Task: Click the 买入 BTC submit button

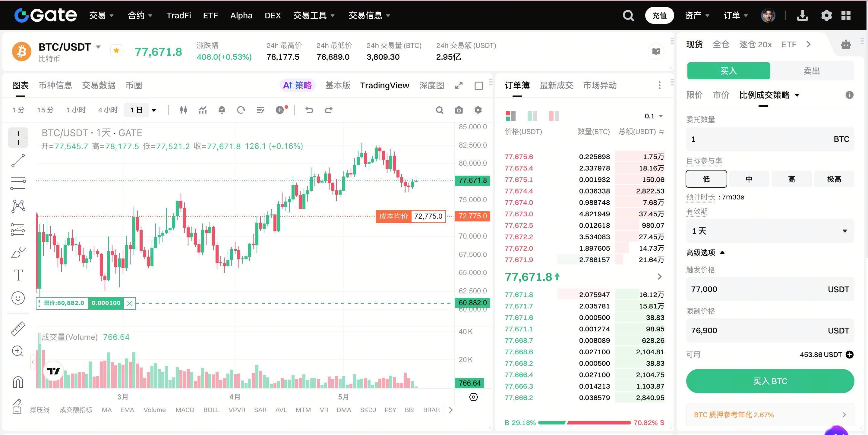Action: click(x=770, y=381)
